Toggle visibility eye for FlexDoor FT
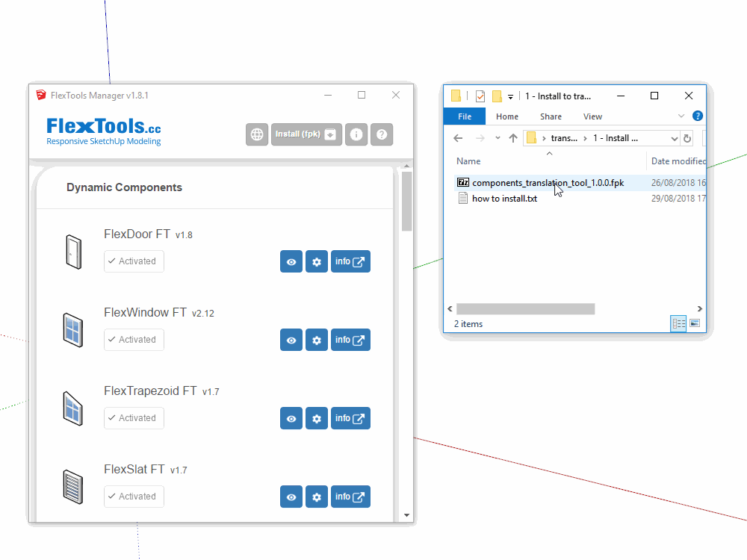 291,261
